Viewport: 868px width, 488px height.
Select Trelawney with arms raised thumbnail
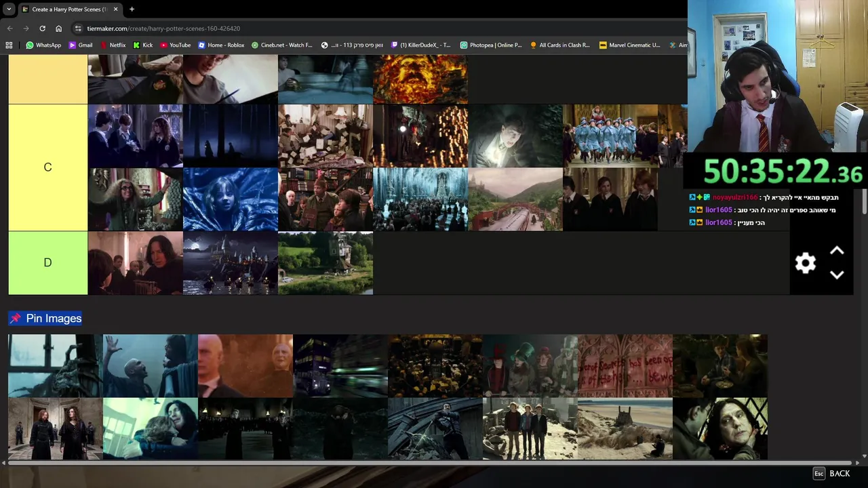tap(136, 199)
